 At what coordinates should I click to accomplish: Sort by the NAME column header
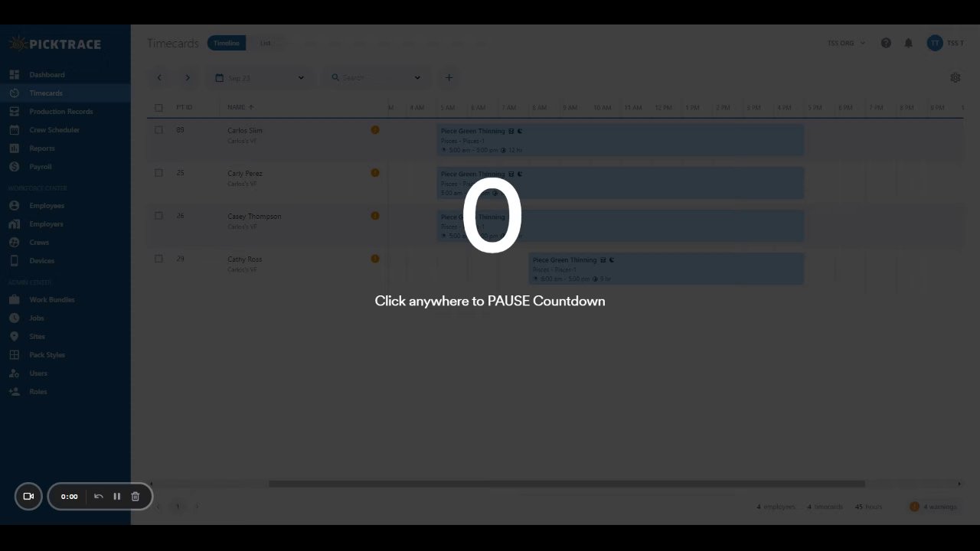pyautogui.click(x=240, y=107)
